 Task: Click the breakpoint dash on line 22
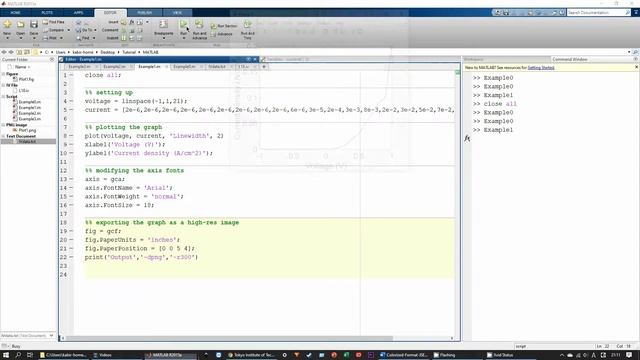(x=71, y=257)
